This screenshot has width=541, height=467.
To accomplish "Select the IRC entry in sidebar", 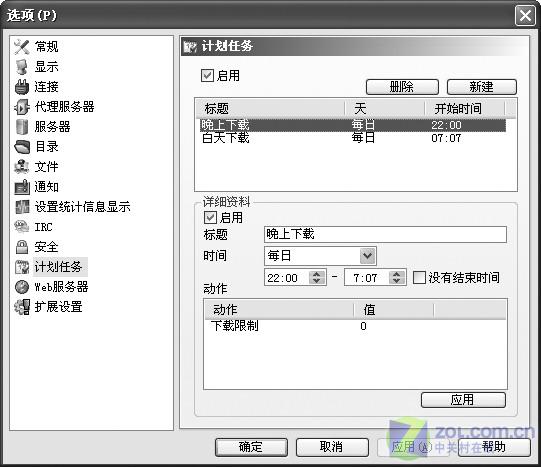I will (43, 227).
